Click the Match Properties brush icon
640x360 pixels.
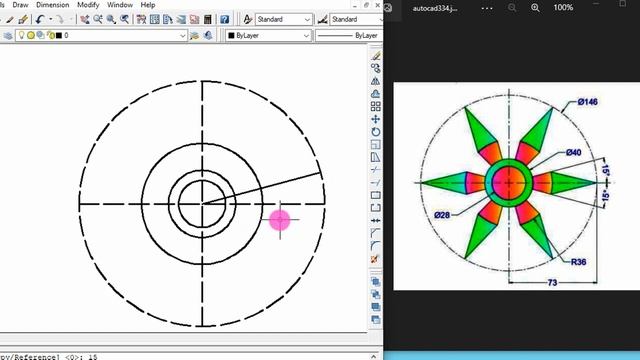[23, 19]
